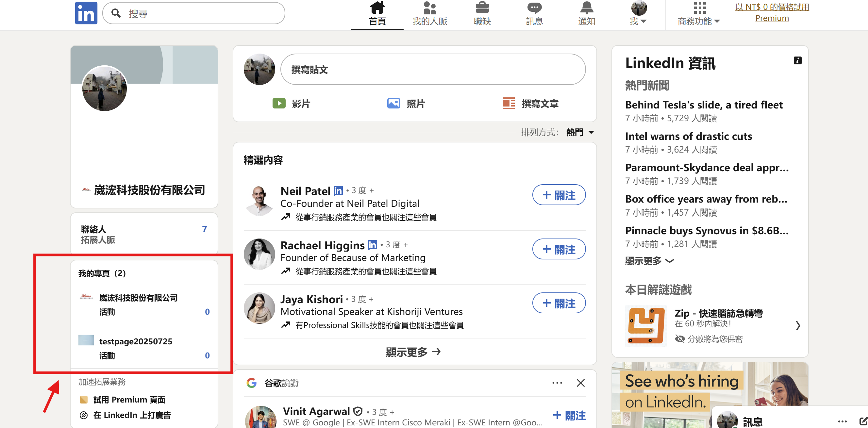Open Pinnacle buys Synovus news story
This screenshot has height=428, width=868.
click(x=707, y=230)
